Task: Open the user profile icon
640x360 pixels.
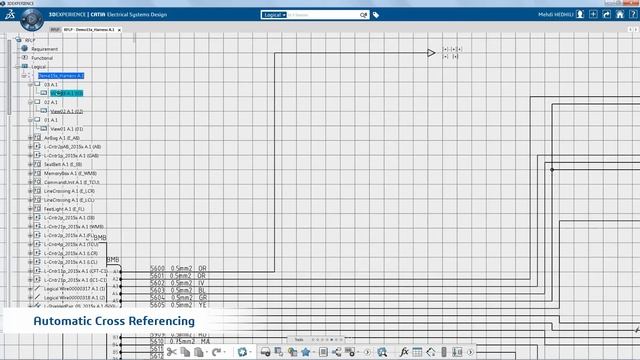Action: [580, 14]
